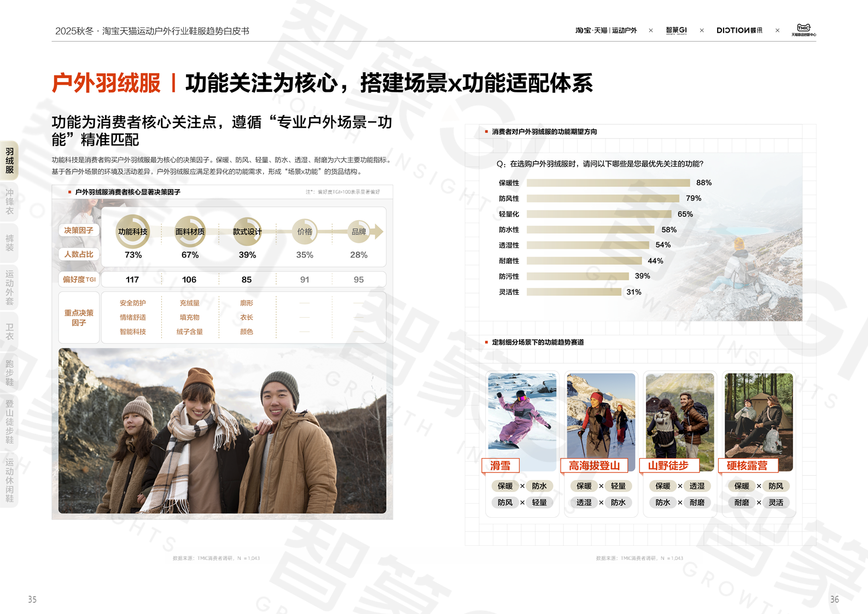The image size is (868, 614).
Task: Click the 价格 circular factor icon
Action: pos(305,232)
